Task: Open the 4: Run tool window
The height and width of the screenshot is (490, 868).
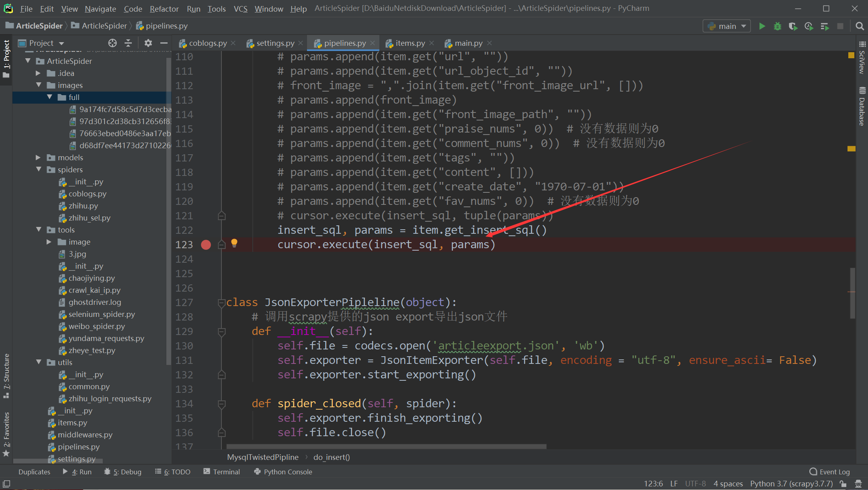Action: coord(77,472)
